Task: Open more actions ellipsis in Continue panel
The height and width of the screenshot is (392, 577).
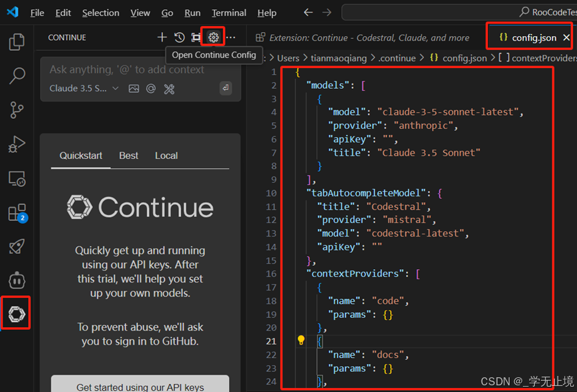Action: [230, 37]
